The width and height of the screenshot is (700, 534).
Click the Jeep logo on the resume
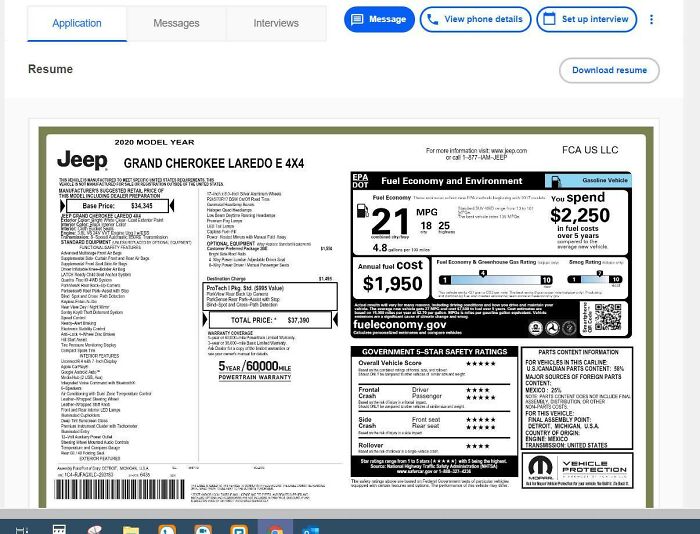click(x=82, y=160)
